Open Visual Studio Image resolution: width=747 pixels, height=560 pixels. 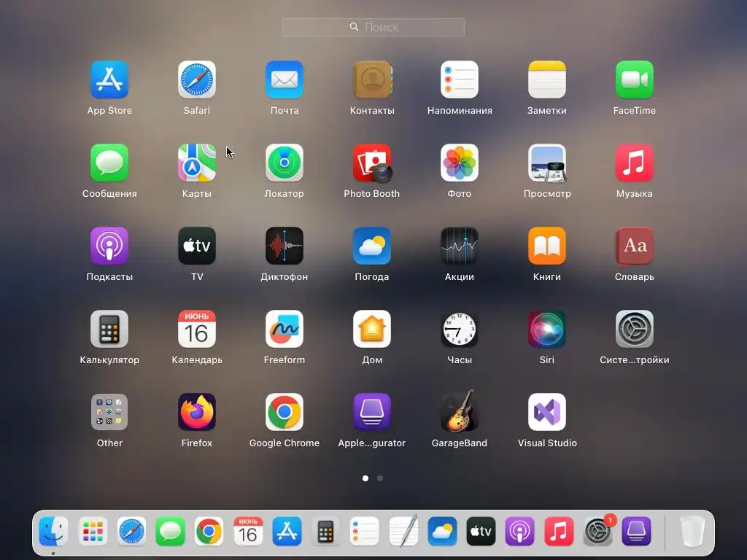547,412
